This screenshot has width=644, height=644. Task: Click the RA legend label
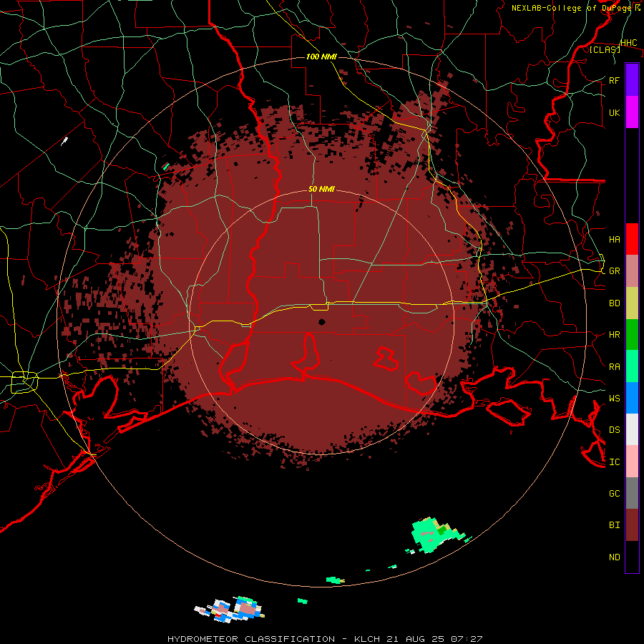tap(615, 366)
